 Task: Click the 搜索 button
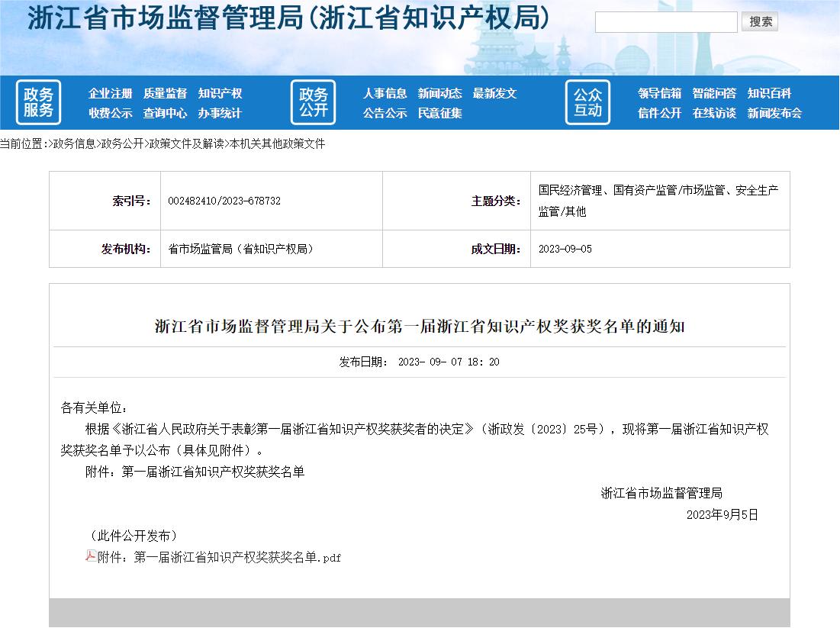click(760, 22)
